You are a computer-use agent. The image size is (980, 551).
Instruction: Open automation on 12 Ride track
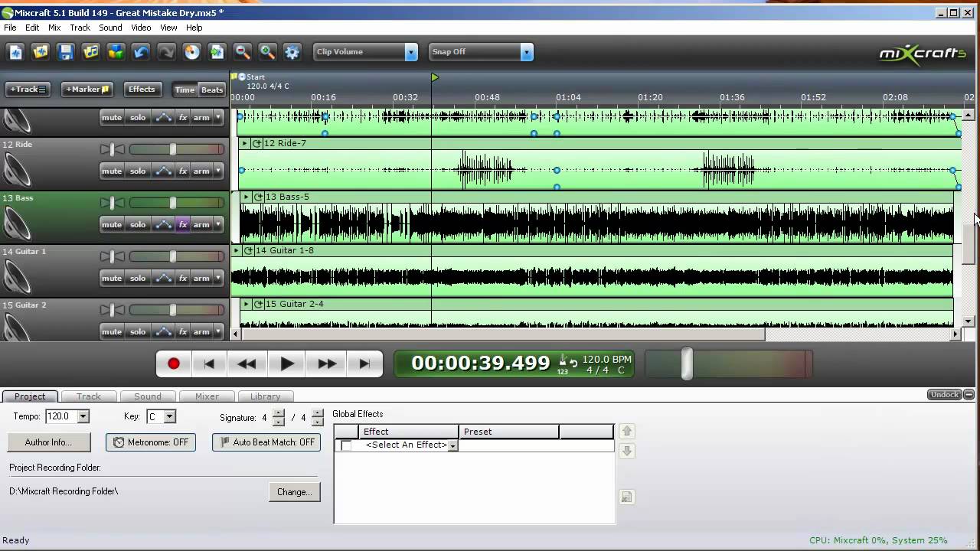tap(164, 171)
